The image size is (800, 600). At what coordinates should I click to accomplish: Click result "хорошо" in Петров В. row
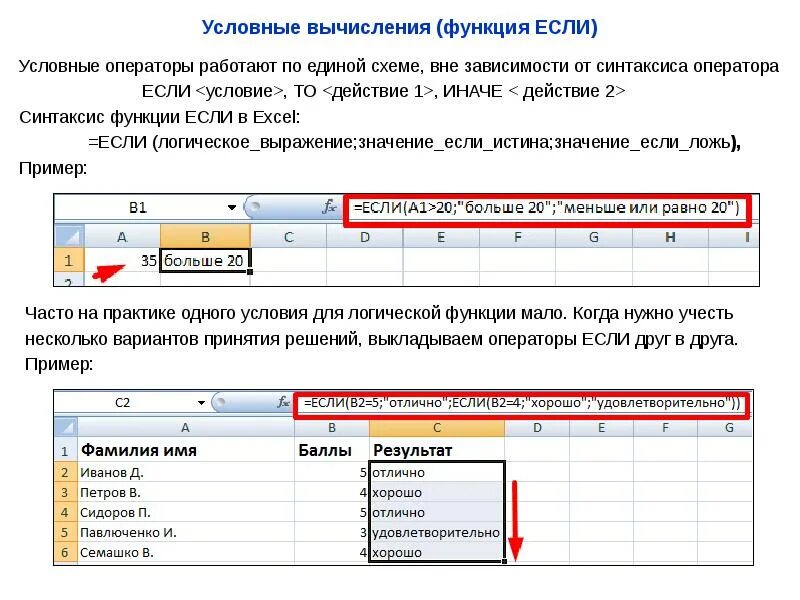point(437,492)
